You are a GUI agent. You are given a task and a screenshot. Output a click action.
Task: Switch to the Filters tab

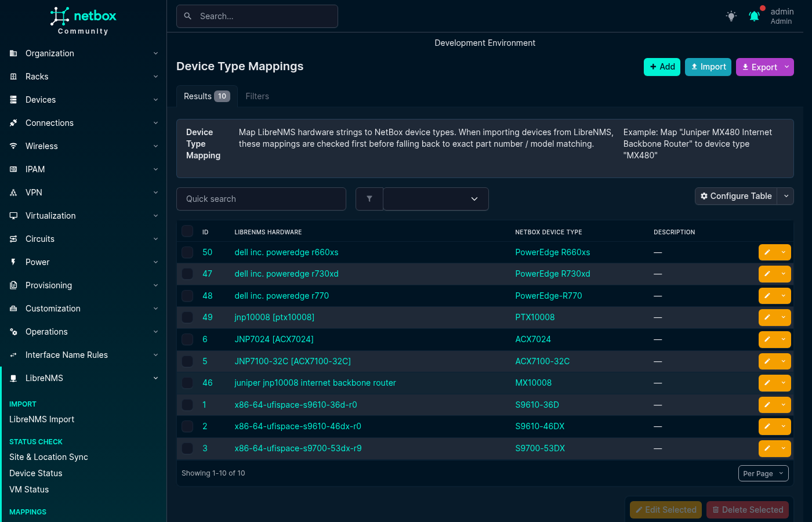(258, 96)
